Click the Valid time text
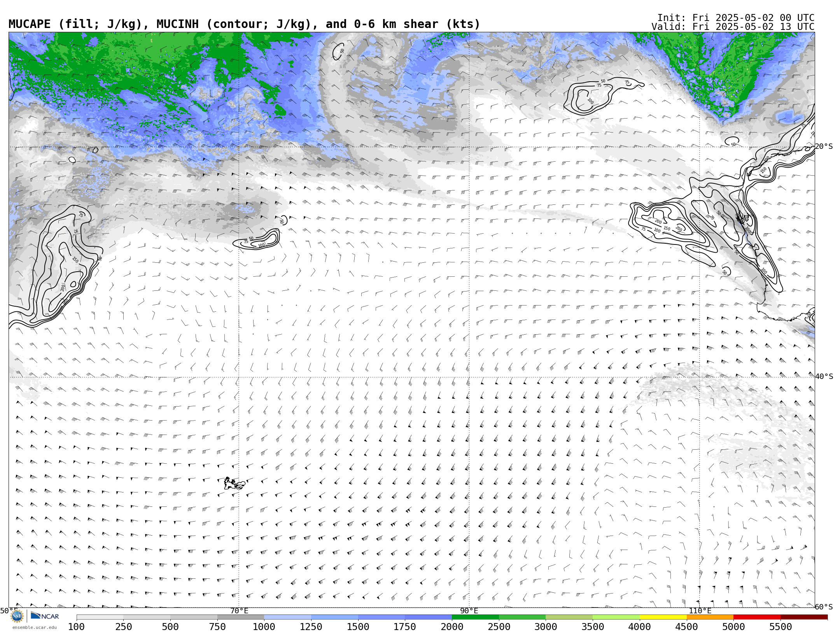This screenshot has height=632, width=840. [733, 27]
